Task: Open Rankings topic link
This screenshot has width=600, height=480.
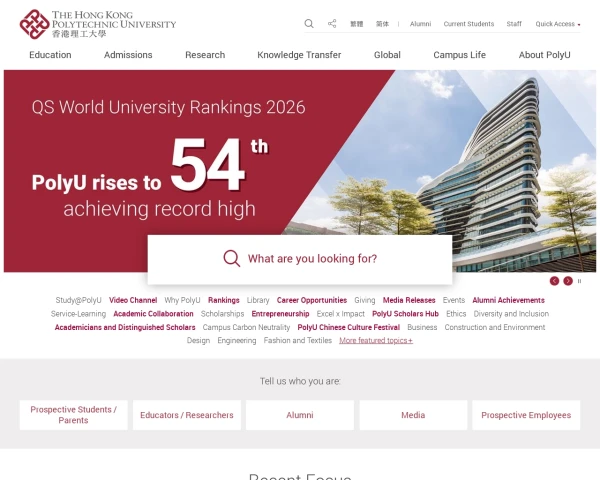Action: tap(224, 300)
